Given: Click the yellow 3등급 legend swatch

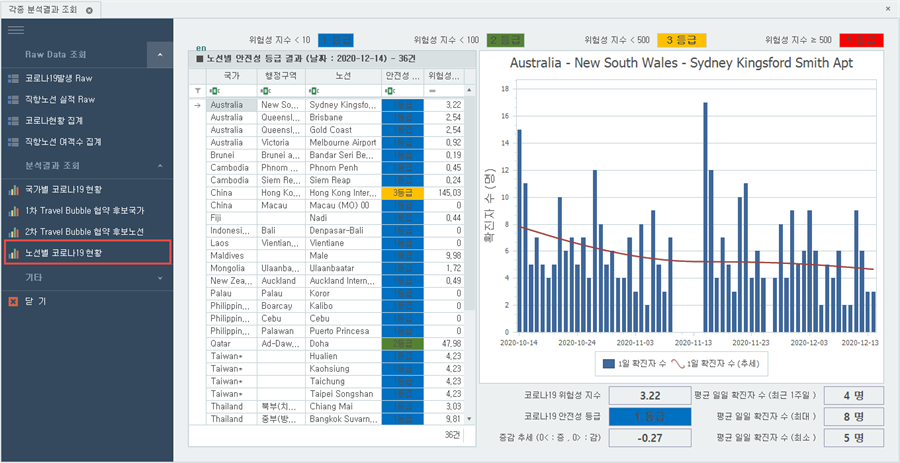Looking at the screenshot, I should pyautogui.click(x=681, y=40).
